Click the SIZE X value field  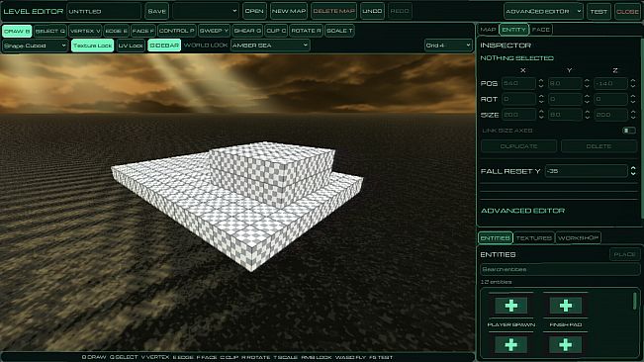pos(518,115)
